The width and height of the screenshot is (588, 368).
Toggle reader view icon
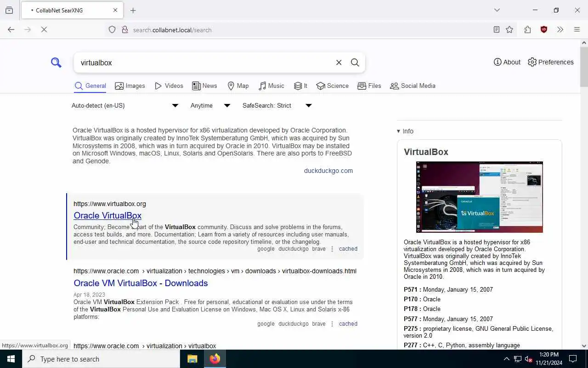497,29
